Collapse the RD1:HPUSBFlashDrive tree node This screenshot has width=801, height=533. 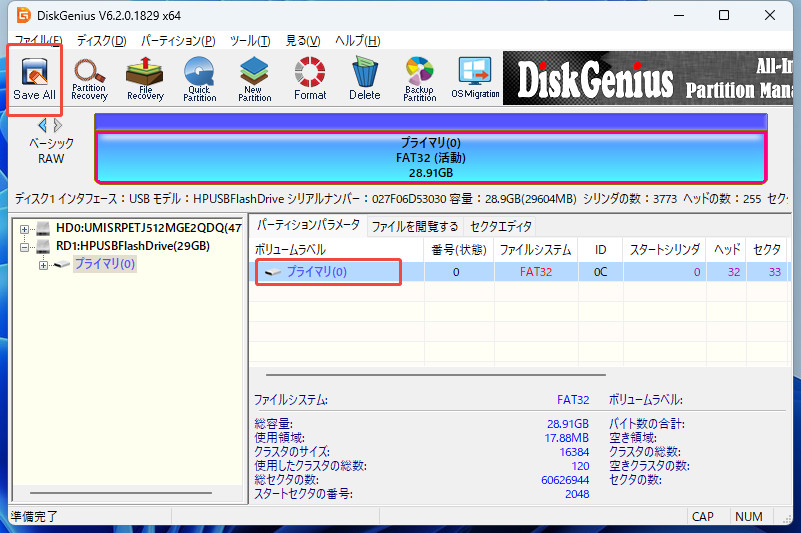coord(24,247)
